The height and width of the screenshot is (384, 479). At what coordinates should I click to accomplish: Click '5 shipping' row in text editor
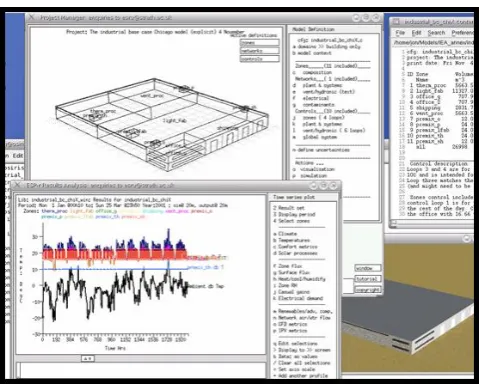[x=441, y=108]
